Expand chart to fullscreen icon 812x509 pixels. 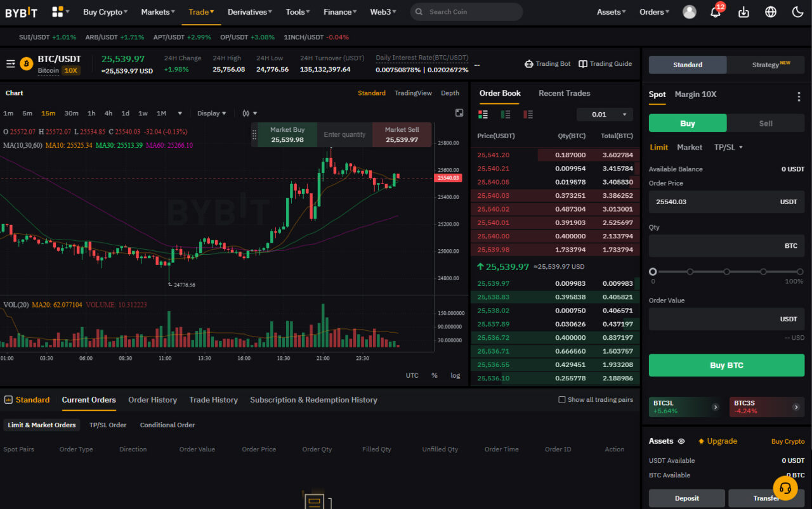click(x=459, y=113)
